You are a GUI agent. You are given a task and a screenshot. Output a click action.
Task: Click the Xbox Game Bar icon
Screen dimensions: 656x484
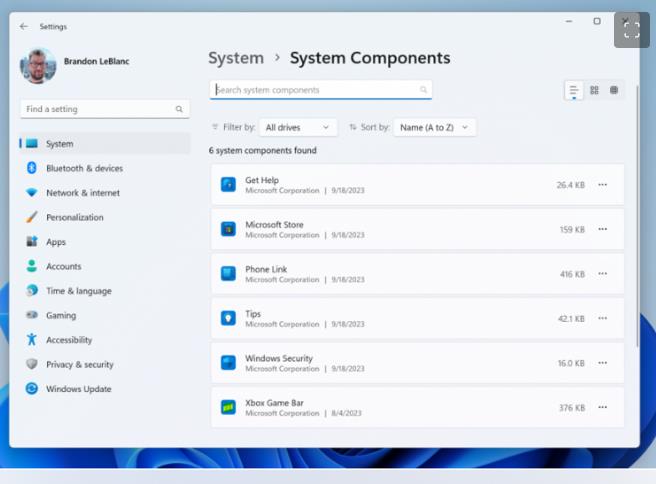(x=228, y=407)
